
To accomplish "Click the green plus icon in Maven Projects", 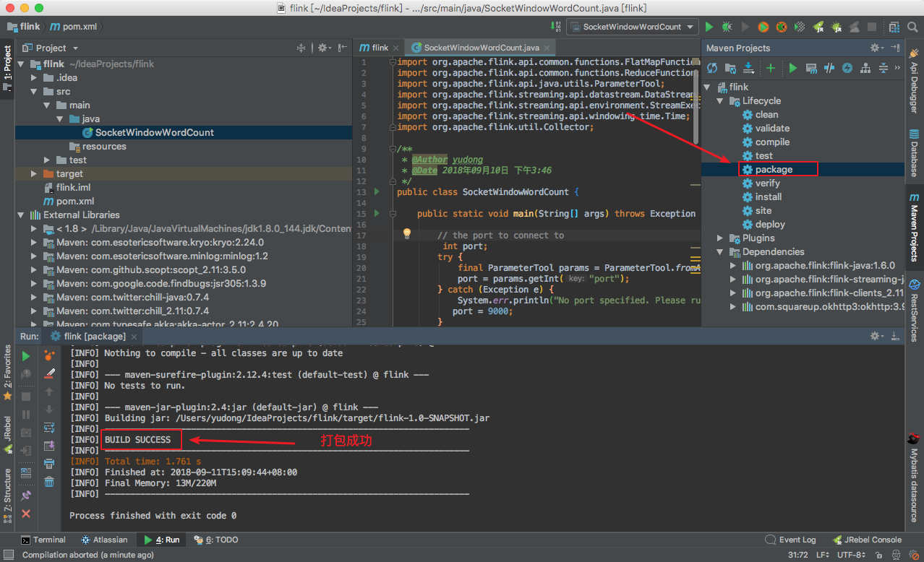I will pyautogui.click(x=771, y=68).
